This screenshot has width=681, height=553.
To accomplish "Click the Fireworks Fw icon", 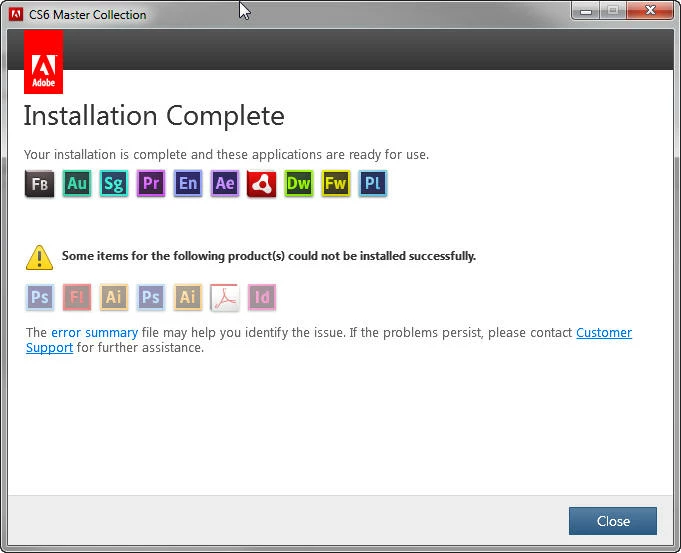I will (x=336, y=184).
